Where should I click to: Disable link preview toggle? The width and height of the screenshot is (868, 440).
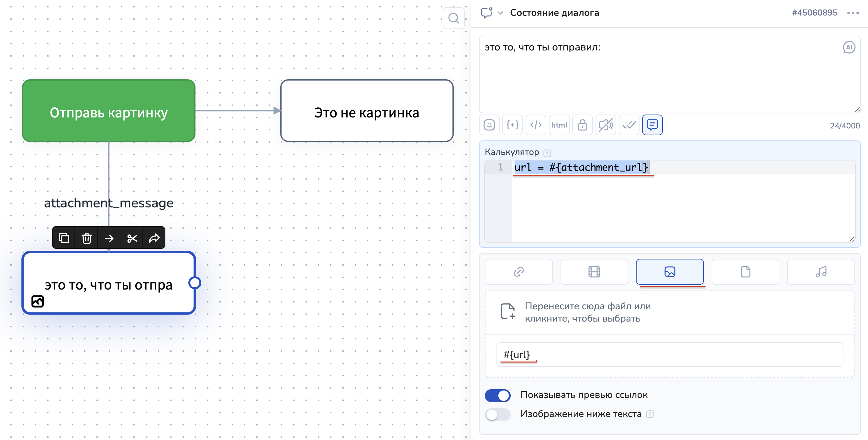click(497, 395)
